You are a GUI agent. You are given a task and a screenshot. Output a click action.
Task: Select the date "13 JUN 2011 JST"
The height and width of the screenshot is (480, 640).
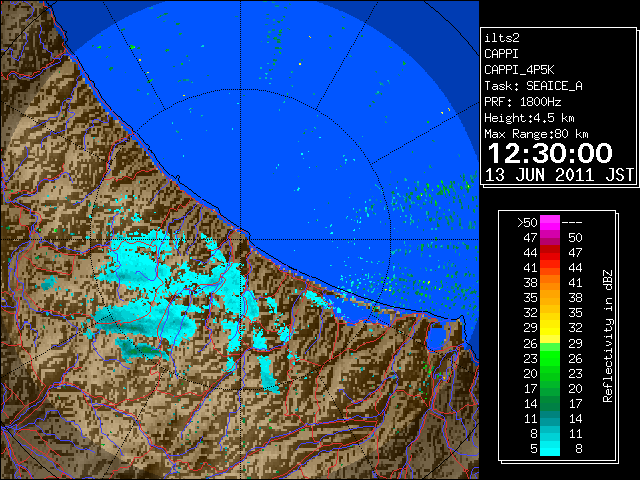(559, 175)
